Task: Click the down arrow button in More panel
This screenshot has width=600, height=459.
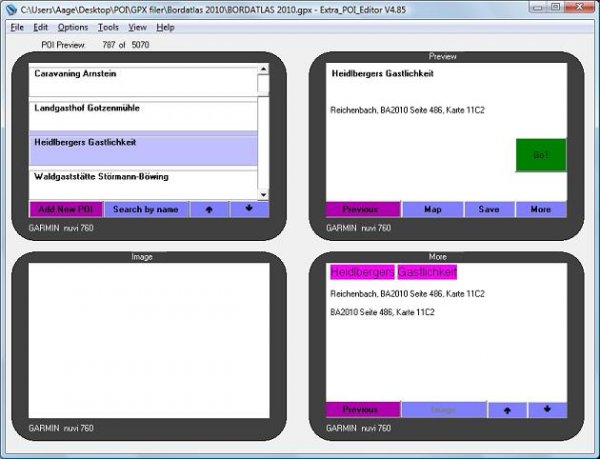Action: click(547, 410)
